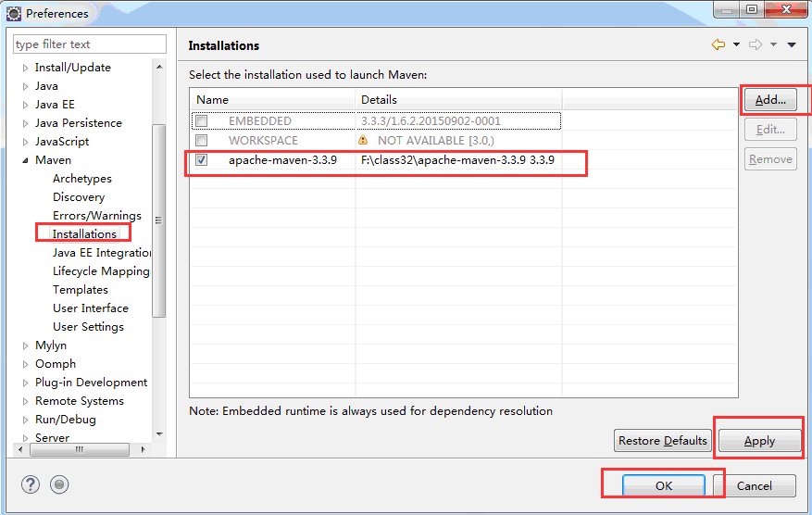
Task: Select the apache-maven-3.3.9 name cell
Action: [282, 160]
